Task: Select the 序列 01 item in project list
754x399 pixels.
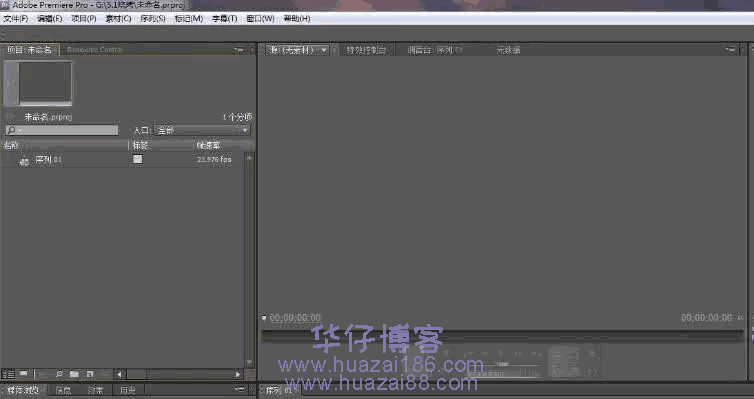Action: click(49, 160)
